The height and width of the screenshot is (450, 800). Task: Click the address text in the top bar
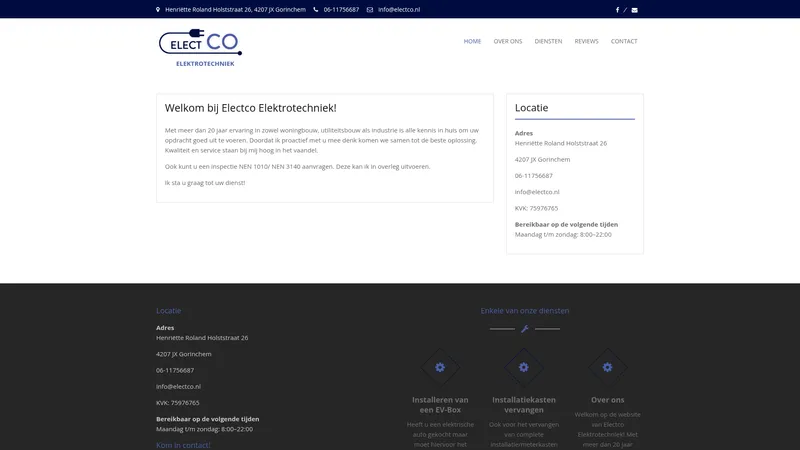(x=235, y=10)
